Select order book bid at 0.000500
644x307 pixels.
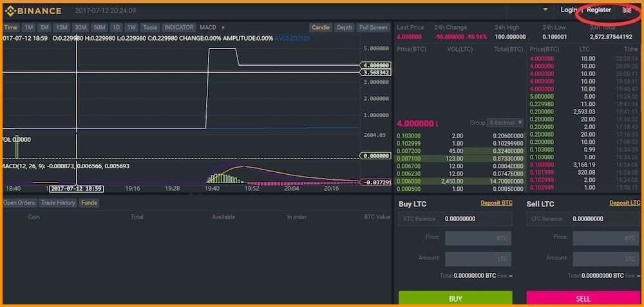point(460,188)
